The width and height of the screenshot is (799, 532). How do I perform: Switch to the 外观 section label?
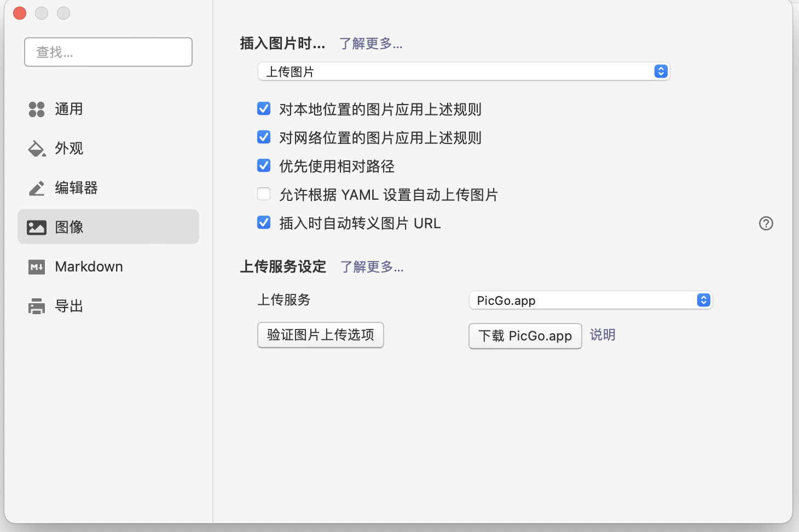[x=69, y=148]
